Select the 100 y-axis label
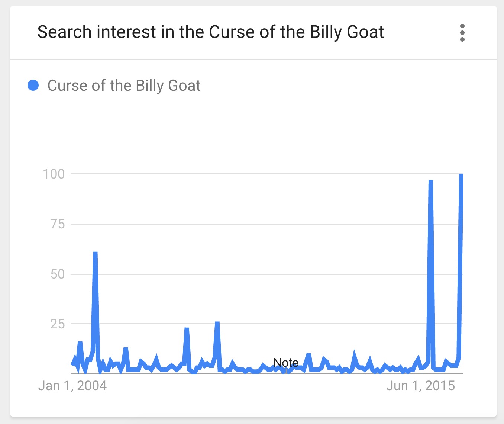This screenshot has height=424, width=504. click(54, 174)
